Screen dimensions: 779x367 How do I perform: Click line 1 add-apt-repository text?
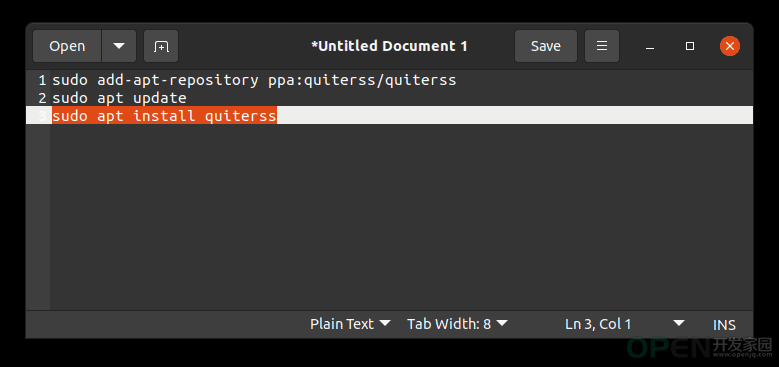(x=254, y=80)
